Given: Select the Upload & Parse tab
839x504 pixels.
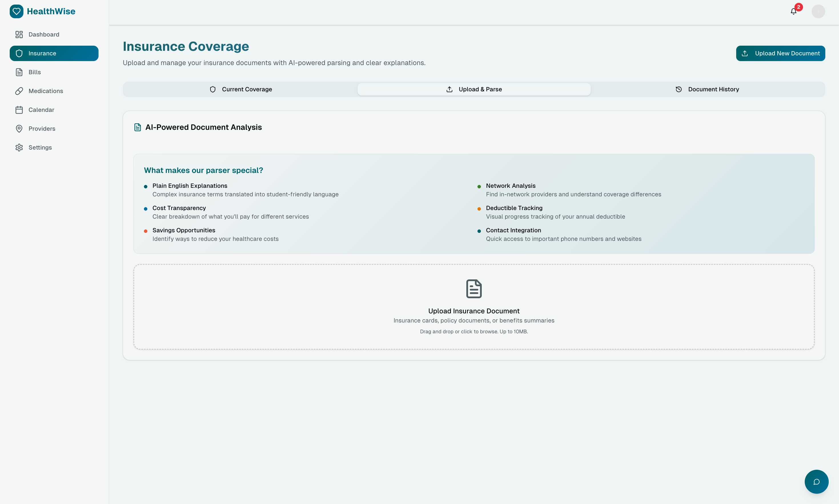Looking at the screenshot, I should (x=474, y=89).
